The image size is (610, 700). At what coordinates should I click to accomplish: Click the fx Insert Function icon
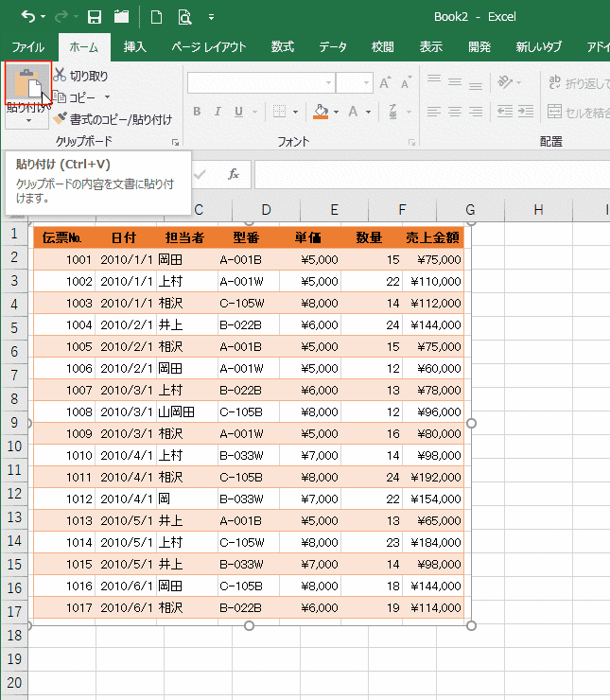234,174
